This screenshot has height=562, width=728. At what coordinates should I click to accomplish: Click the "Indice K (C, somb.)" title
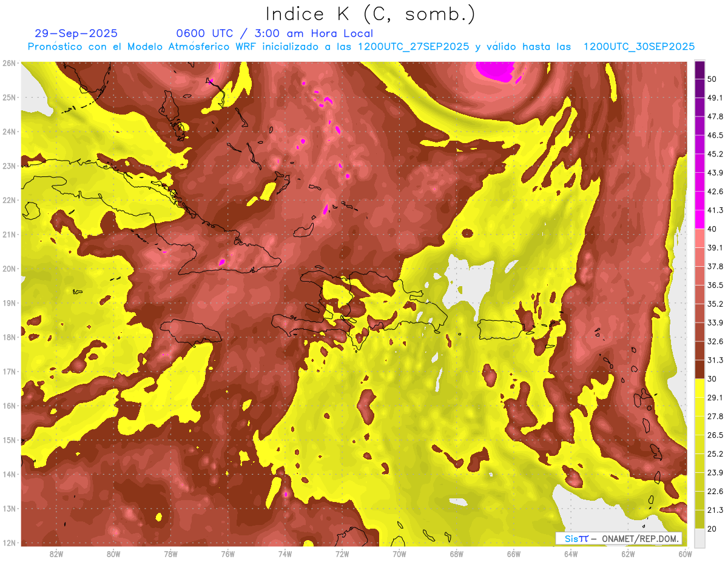[371, 14]
